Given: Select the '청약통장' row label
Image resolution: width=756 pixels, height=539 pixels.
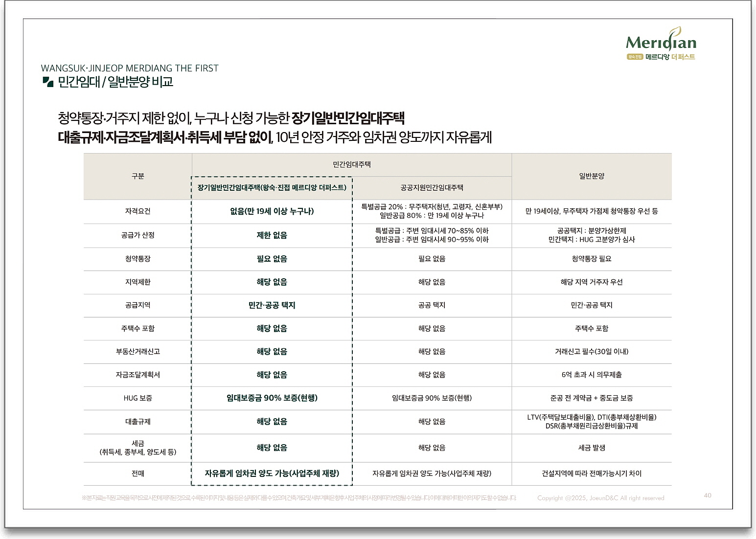Looking at the screenshot, I should click(x=138, y=259).
